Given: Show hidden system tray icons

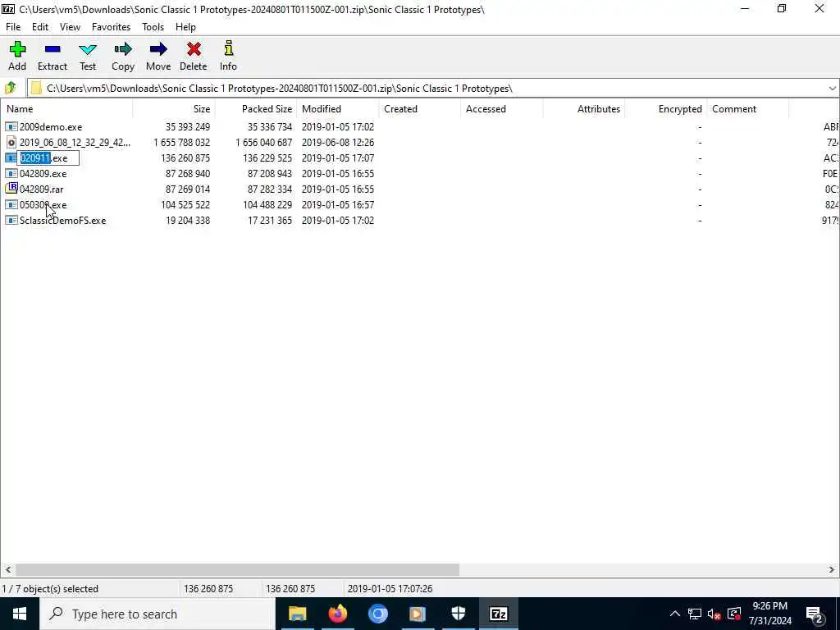Looking at the screenshot, I should (x=675, y=614).
